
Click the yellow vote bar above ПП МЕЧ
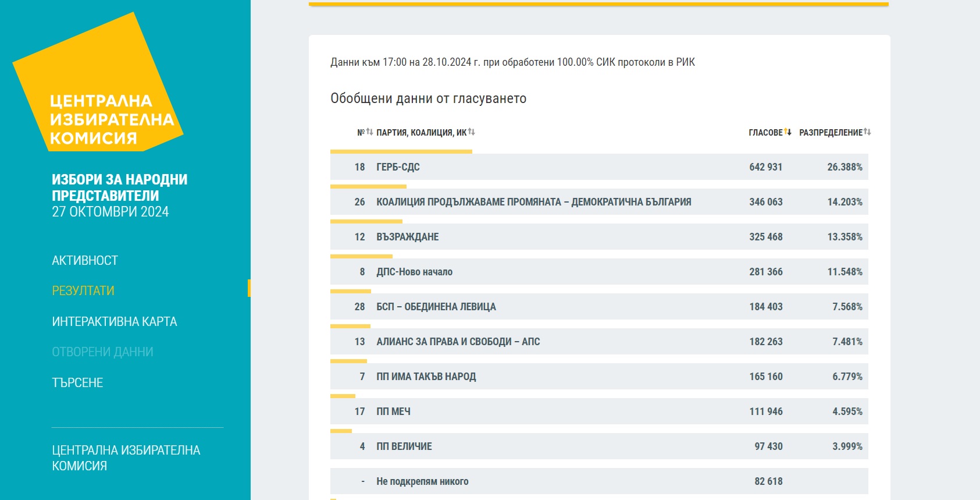[343, 396]
